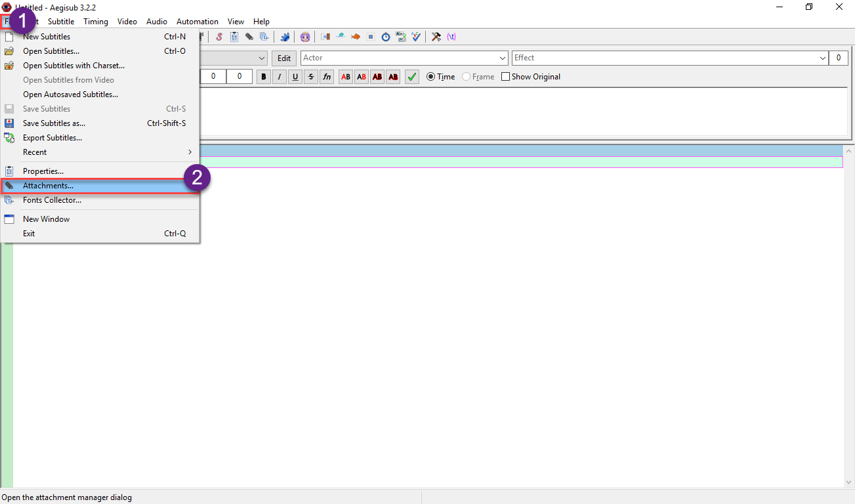Open the View menu

[x=236, y=22]
